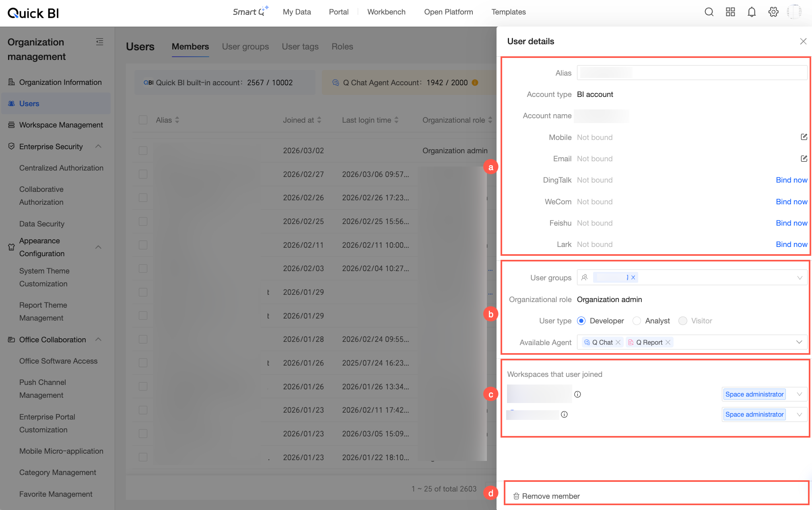Screen dimensions: 812x510
Task: Select the Analyst user type
Action: 637,321
